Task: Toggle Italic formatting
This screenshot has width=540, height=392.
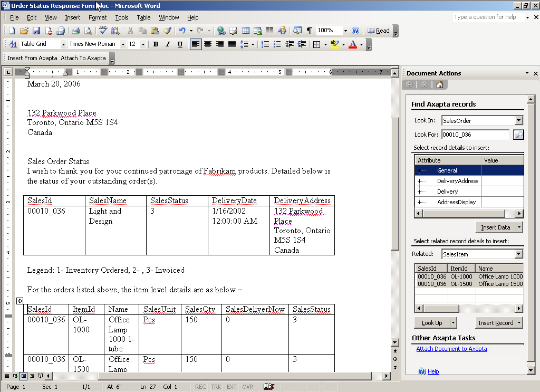Action: [168, 44]
